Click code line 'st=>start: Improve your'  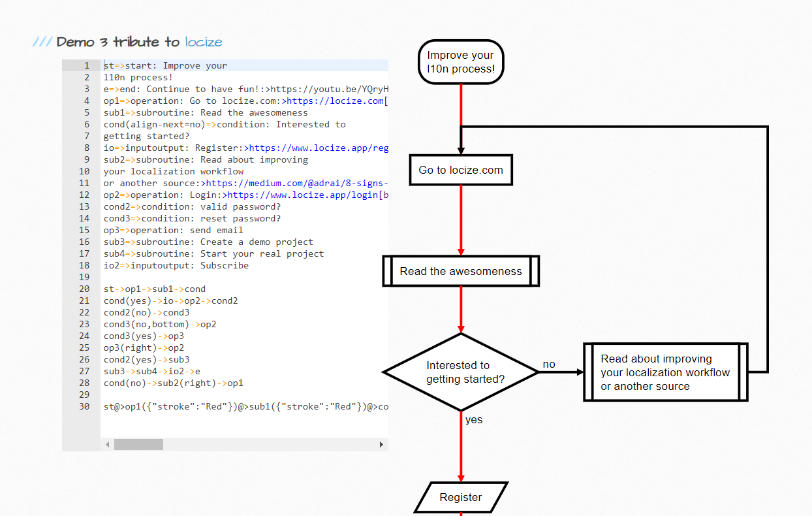166,65
